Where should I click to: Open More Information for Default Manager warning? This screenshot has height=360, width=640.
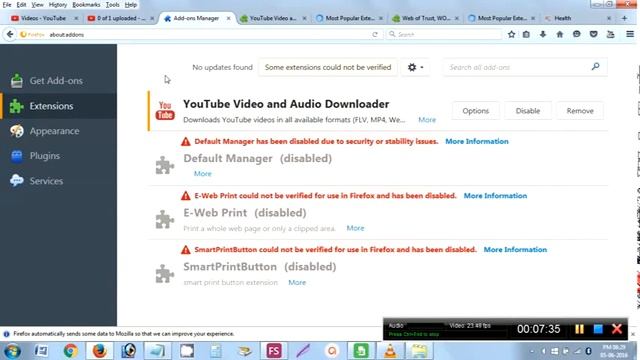[477, 141]
